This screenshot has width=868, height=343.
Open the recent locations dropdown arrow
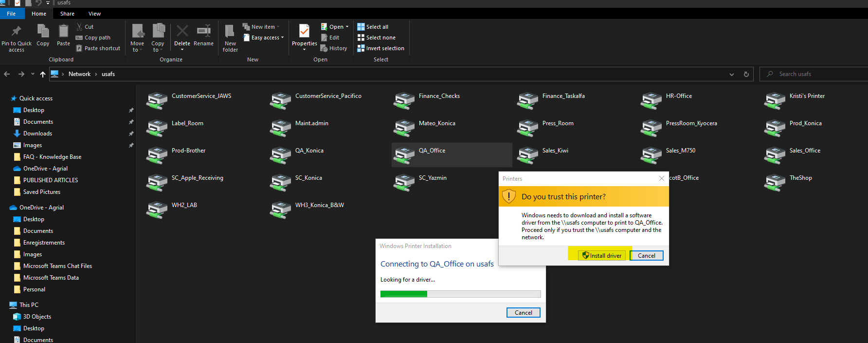pyautogui.click(x=33, y=74)
